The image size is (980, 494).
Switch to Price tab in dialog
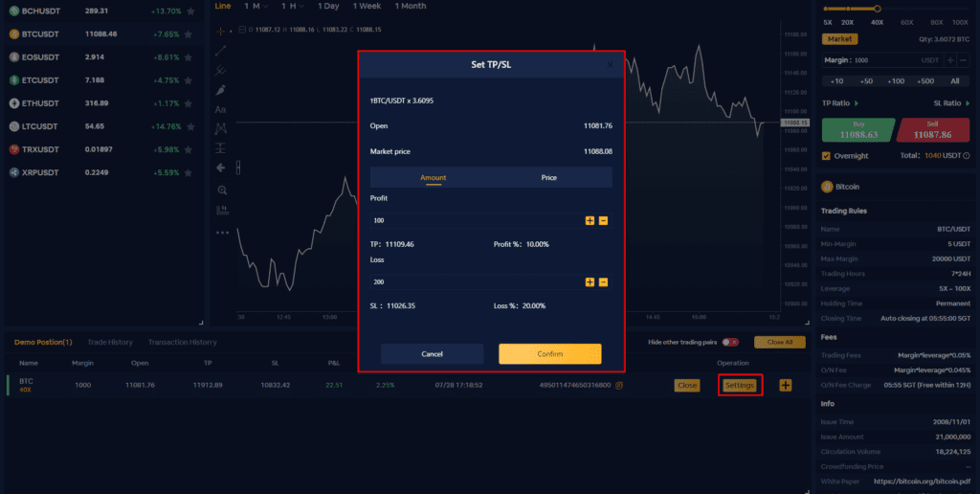coord(548,177)
